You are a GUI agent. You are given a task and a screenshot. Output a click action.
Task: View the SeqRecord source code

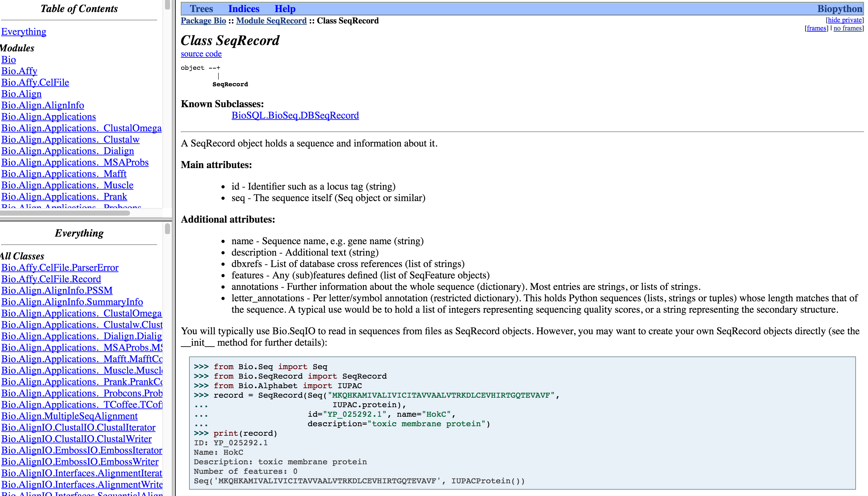coord(201,54)
